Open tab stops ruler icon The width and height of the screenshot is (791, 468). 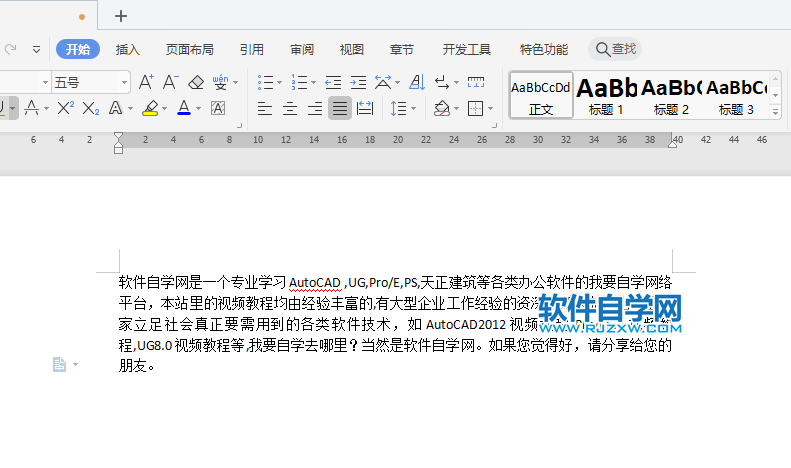point(476,82)
